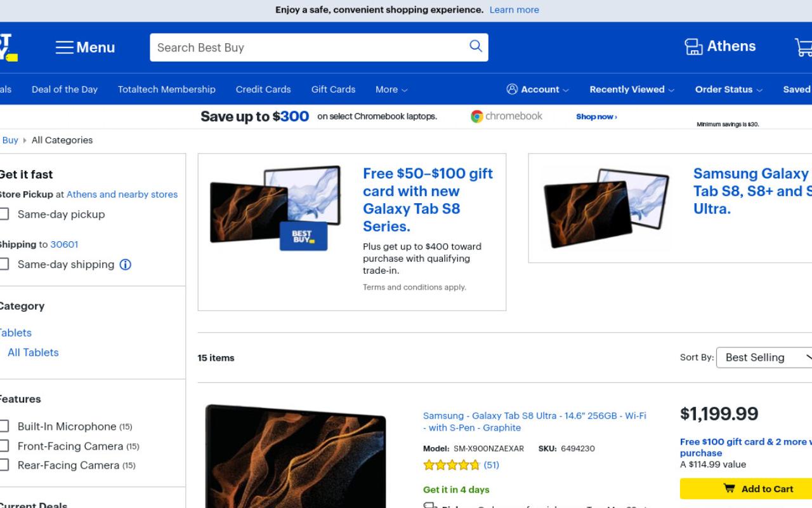This screenshot has width=812, height=508.
Task: Click the Model SM-X900NZAEXAR text
Action: click(473, 449)
